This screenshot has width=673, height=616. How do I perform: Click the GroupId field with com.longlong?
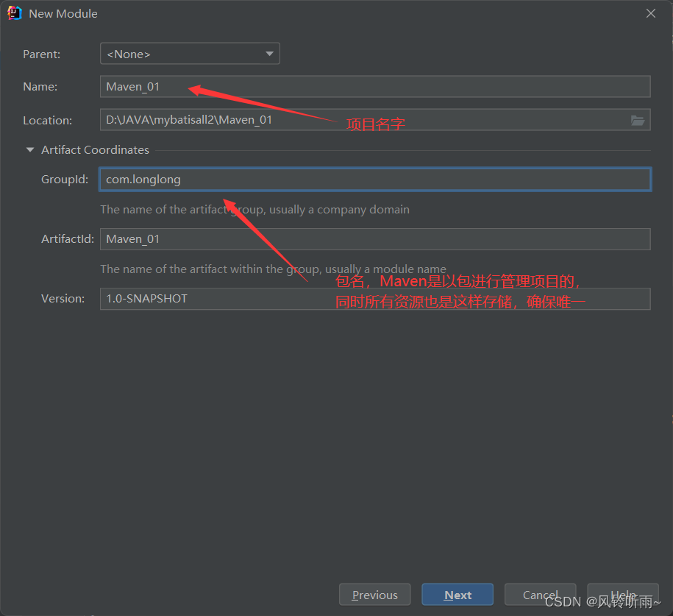(x=374, y=180)
